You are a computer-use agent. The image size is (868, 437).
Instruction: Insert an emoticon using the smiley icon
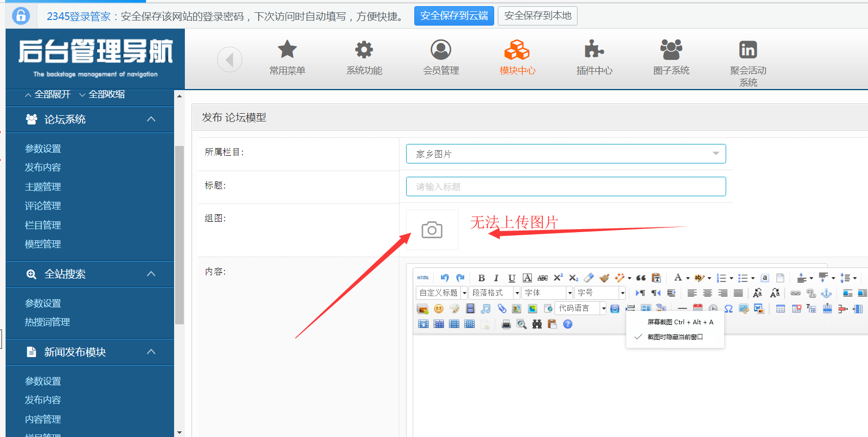pos(438,308)
